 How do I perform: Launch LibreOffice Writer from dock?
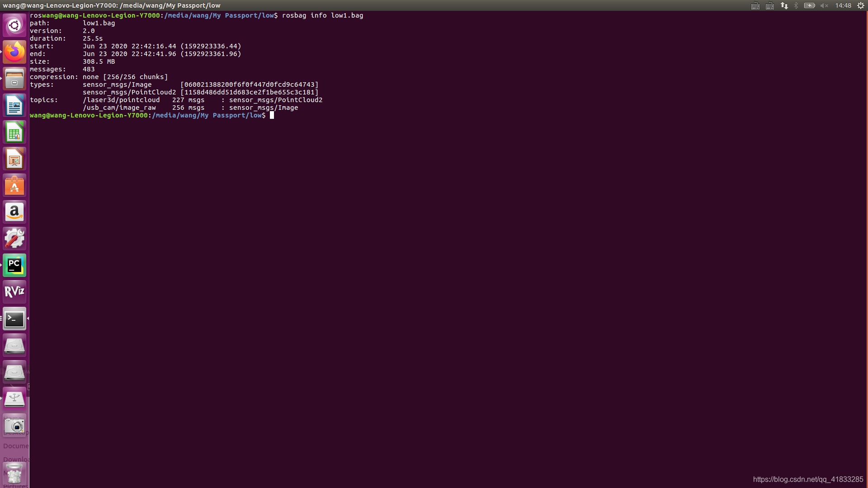click(14, 105)
